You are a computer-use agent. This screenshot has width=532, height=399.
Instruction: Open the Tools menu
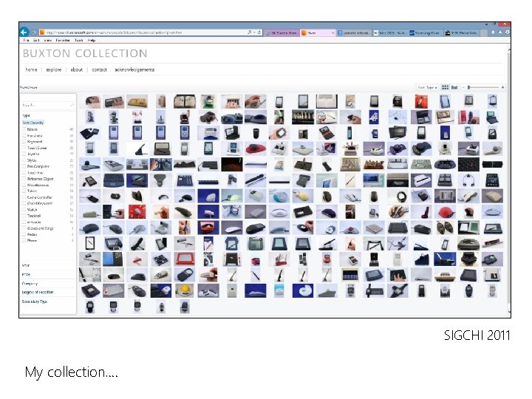[x=79, y=40]
